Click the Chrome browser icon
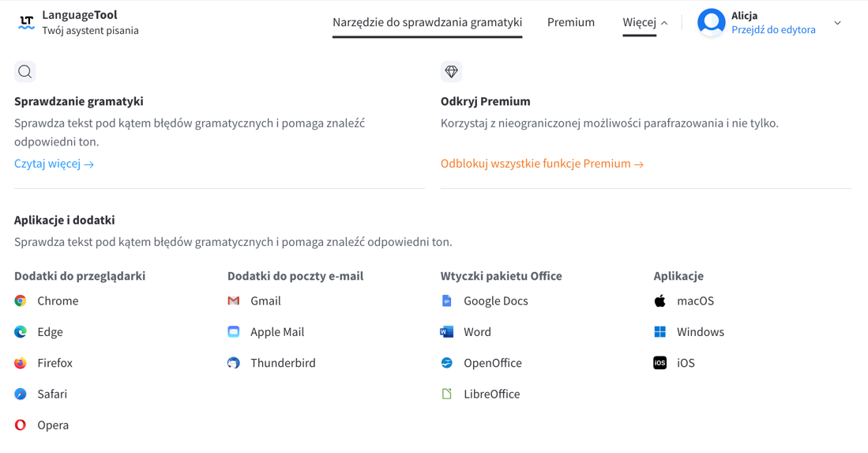Screen dimensions: 868x453 tap(21, 300)
